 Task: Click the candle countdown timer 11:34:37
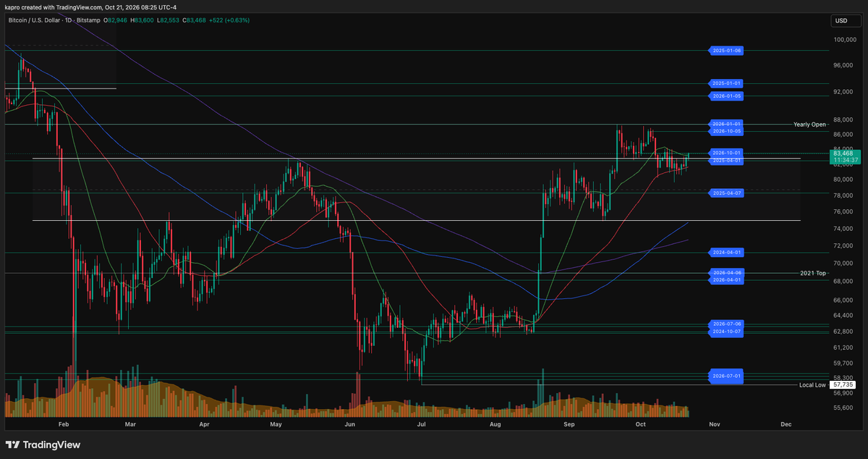[844, 161]
